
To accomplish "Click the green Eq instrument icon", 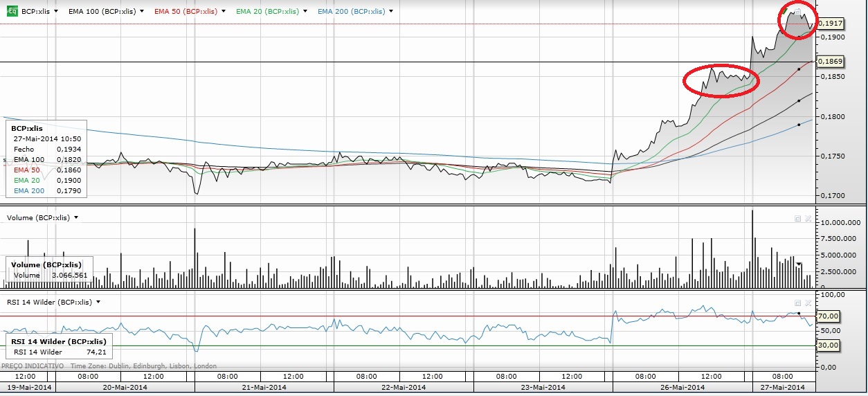I will [12, 11].
